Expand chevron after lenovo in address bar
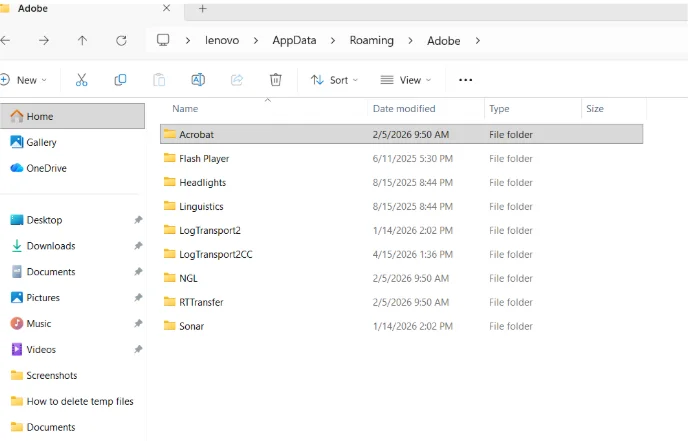 pyautogui.click(x=256, y=41)
